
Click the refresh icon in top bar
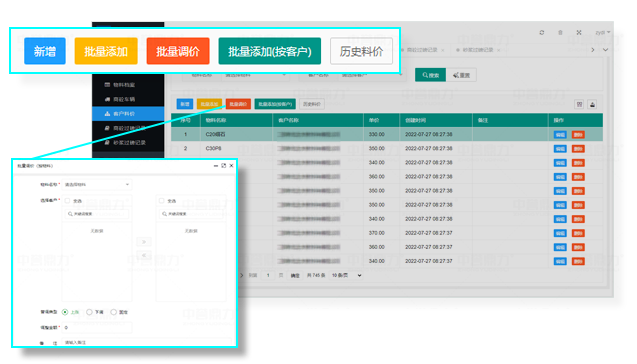542,32
